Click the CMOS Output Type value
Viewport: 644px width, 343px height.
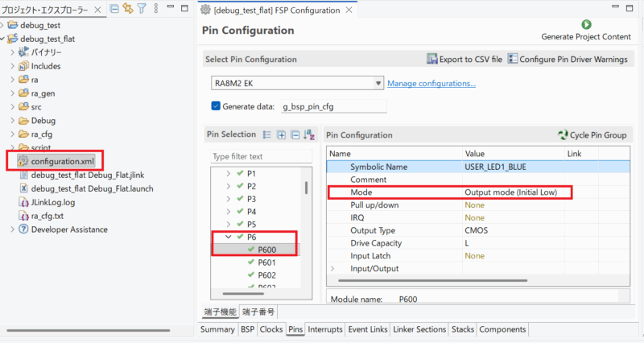point(476,230)
